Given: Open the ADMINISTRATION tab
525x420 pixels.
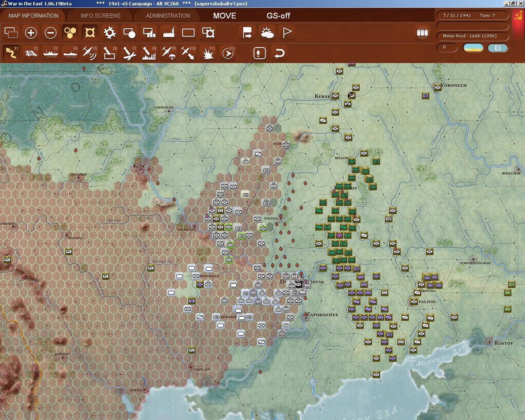Looking at the screenshot, I should point(168,16).
